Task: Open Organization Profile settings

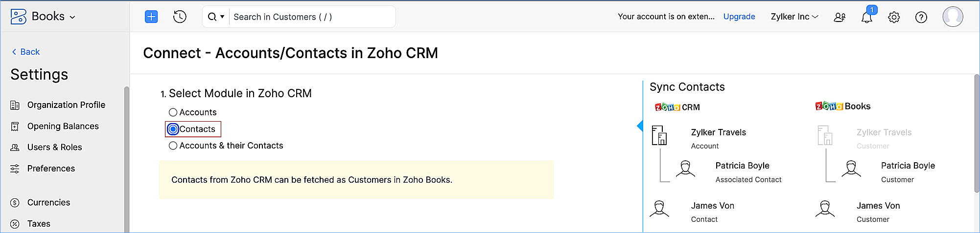Action: (66, 105)
